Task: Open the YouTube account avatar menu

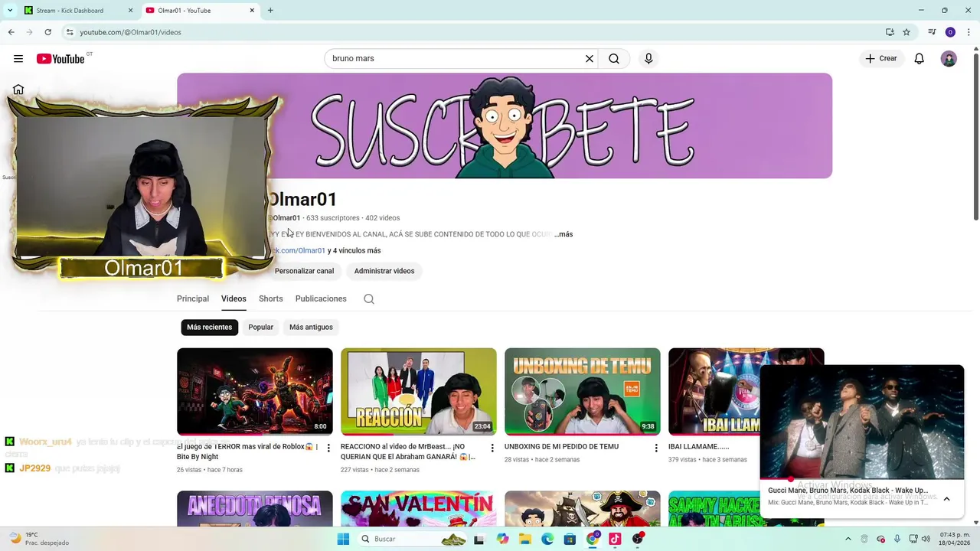Action: pyautogui.click(x=949, y=59)
